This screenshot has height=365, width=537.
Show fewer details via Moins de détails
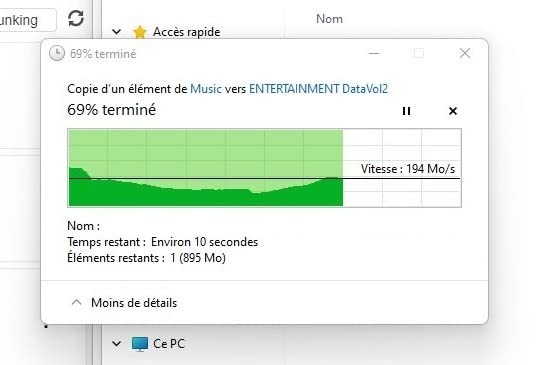(x=134, y=303)
